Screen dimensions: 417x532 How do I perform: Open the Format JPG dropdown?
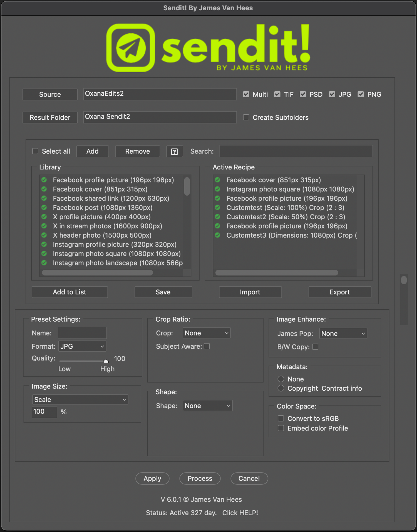82,346
